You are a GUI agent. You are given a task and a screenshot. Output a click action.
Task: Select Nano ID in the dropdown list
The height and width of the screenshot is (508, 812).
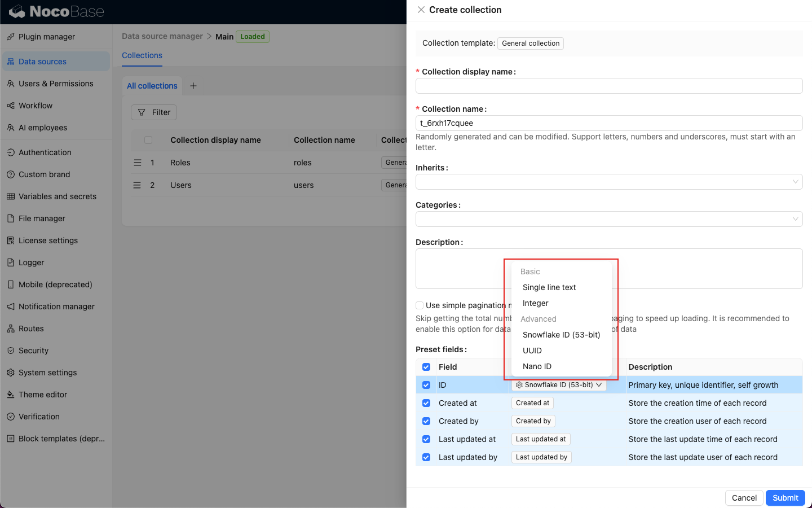click(537, 366)
